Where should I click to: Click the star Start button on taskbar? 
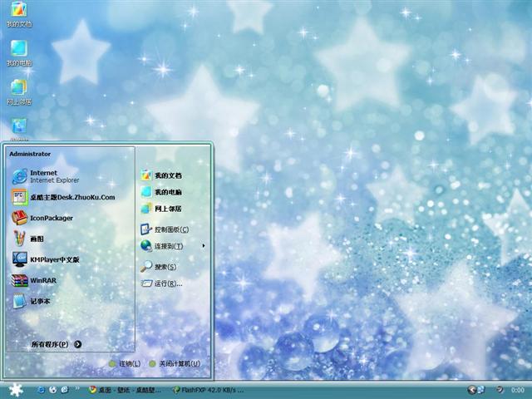click(15, 389)
